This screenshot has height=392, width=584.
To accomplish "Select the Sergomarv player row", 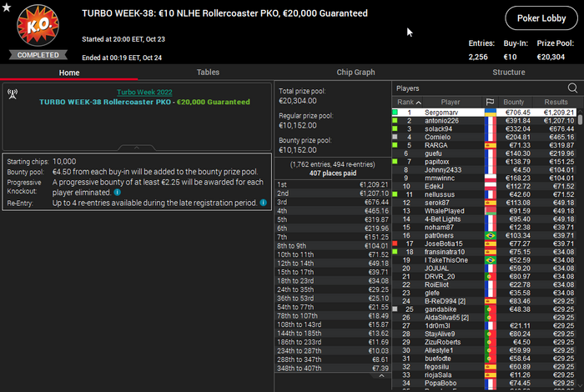I will tap(484, 113).
